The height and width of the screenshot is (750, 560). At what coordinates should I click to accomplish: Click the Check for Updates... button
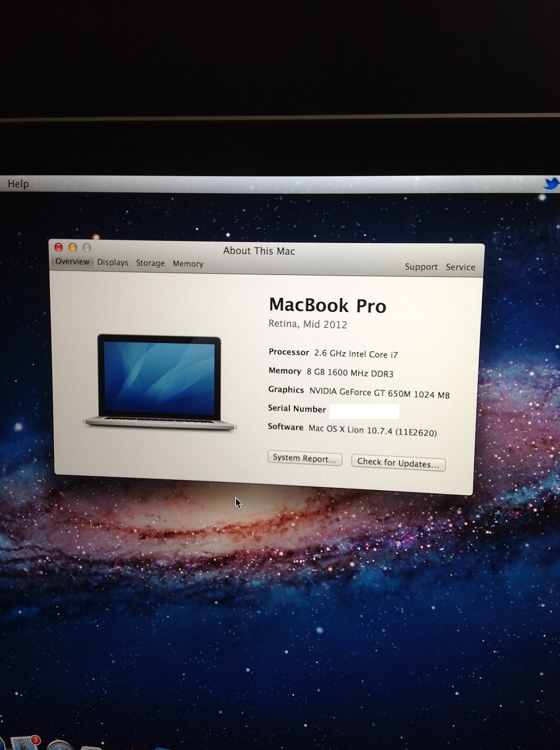(398, 463)
